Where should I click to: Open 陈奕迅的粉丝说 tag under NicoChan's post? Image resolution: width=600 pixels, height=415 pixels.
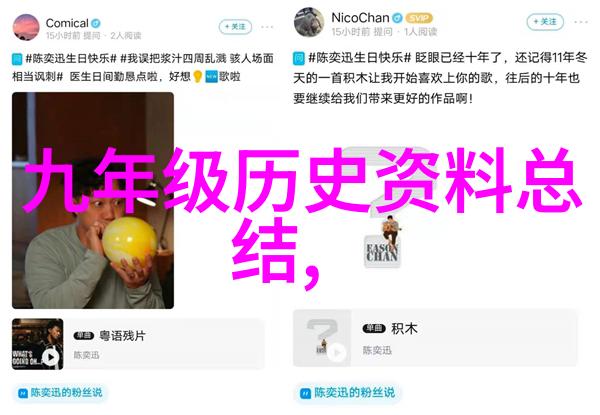347,392
